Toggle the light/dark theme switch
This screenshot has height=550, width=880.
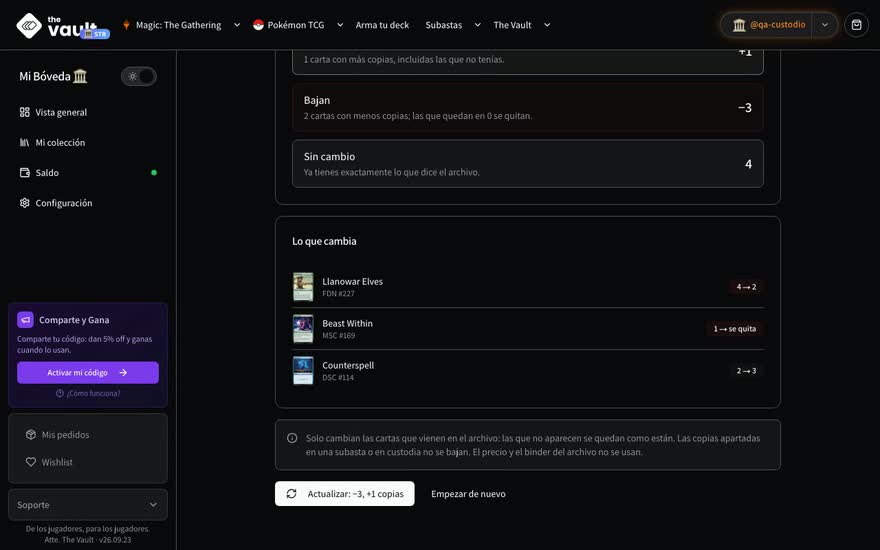click(139, 76)
